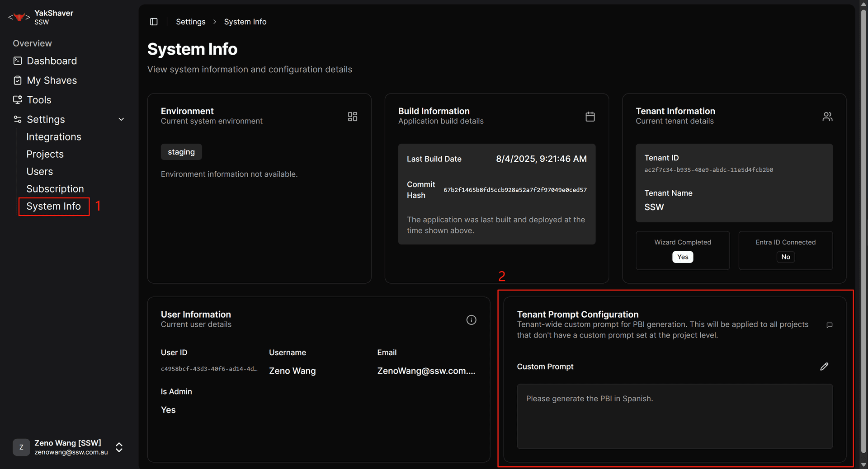This screenshot has height=469, width=868.
Task: Click the YakShaver logo icon
Action: tap(19, 17)
